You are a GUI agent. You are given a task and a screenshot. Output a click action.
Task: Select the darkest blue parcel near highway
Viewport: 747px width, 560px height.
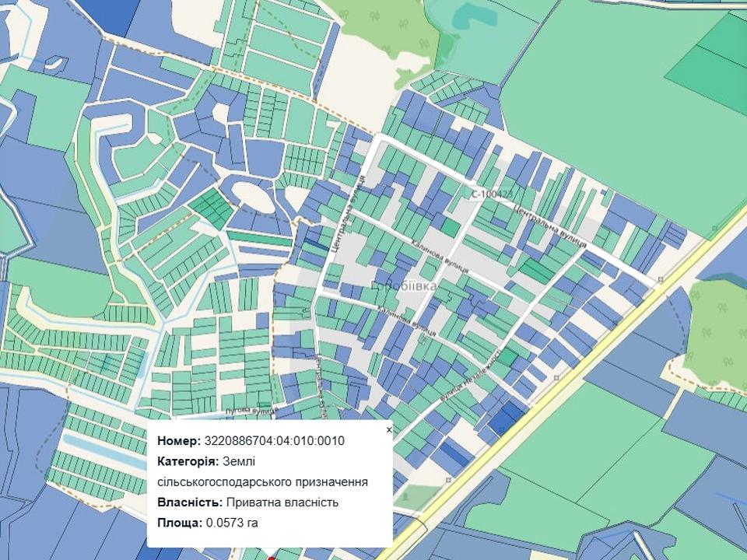503,418
